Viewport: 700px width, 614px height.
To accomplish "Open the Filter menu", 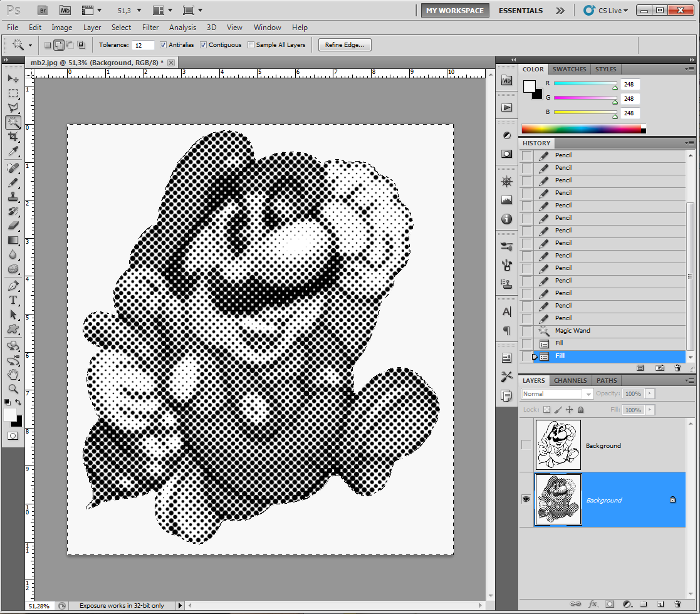I will coord(150,27).
